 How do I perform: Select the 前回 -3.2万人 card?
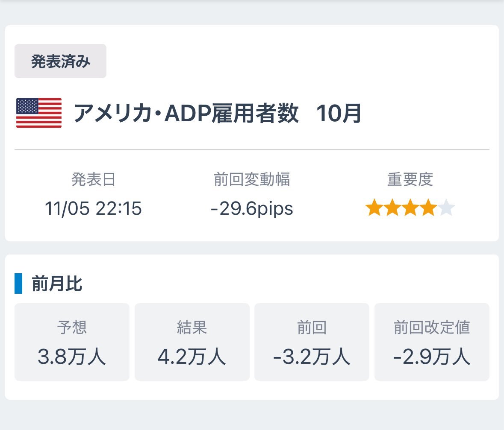point(312,342)
